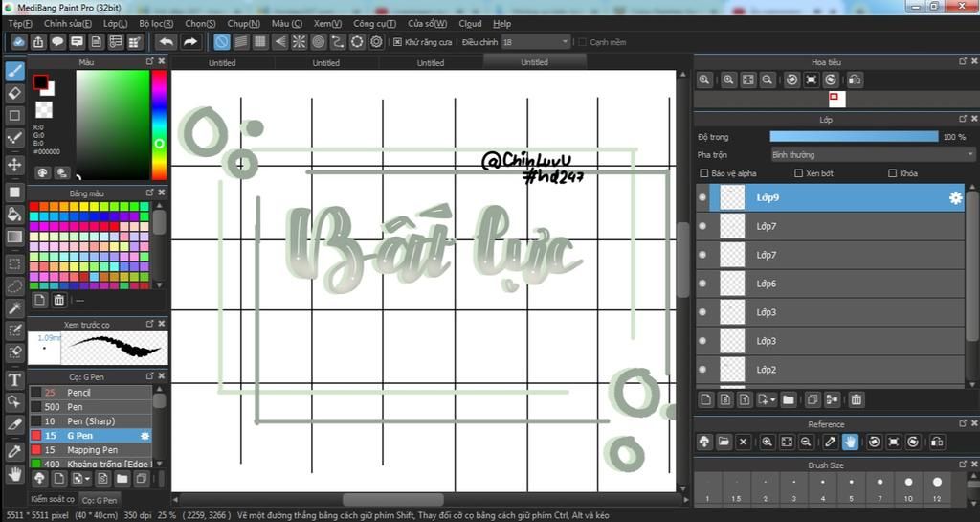This screenshot has width=980, height=522.
Task: Select the Eraser tool
Action: (14, 93)
